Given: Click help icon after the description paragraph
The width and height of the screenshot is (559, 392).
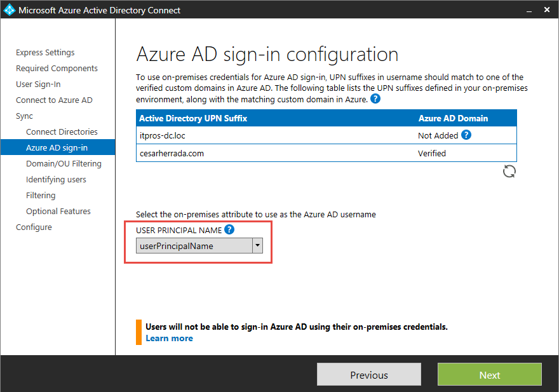Looking at the screenshot, I should tap(375, 99).
